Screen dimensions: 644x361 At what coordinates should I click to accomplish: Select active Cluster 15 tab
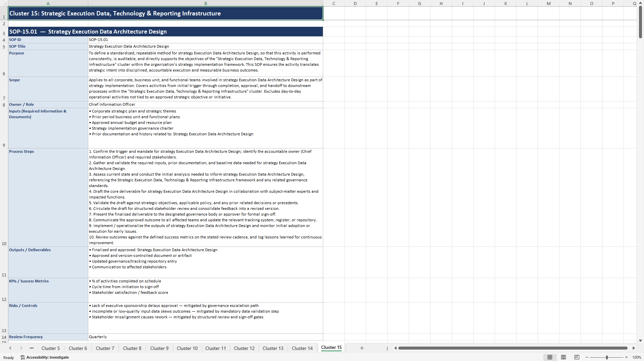click(331, 348)
